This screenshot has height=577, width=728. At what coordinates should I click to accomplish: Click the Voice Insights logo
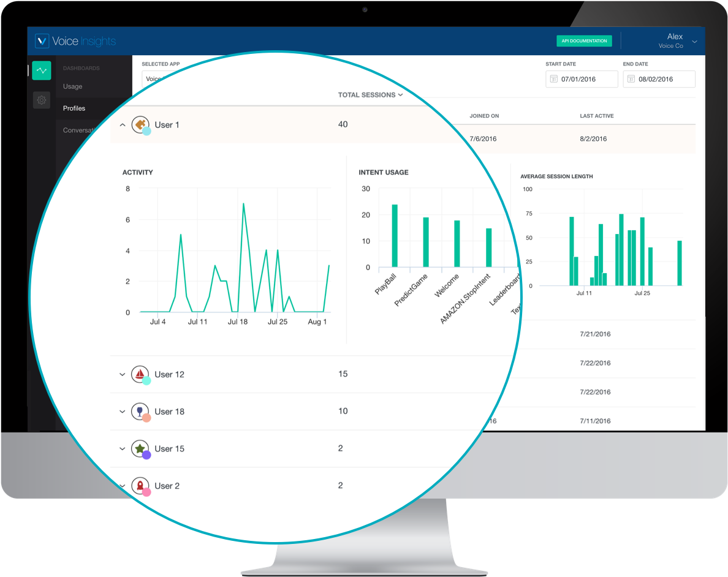pyautogui.click(x=75, y=40)
